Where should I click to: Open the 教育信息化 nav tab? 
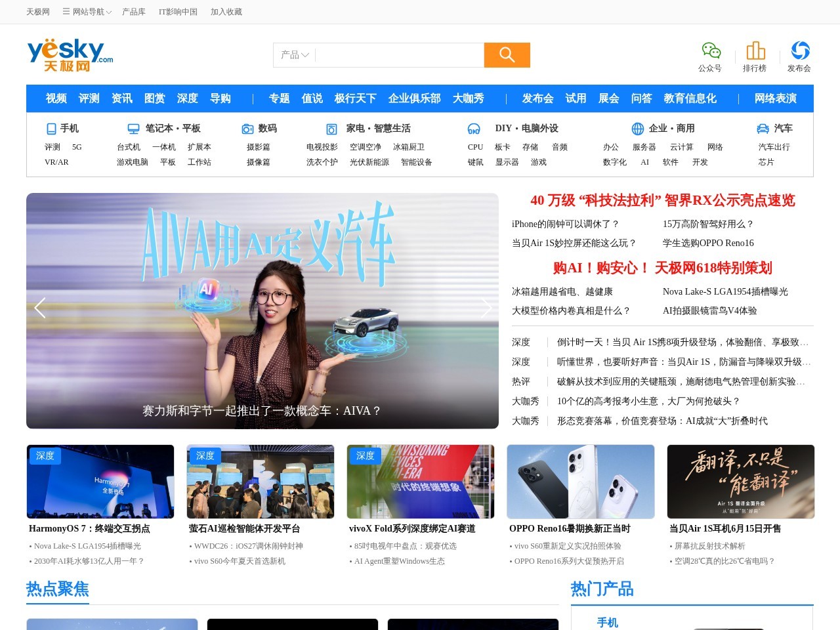(x=690, y=98)
